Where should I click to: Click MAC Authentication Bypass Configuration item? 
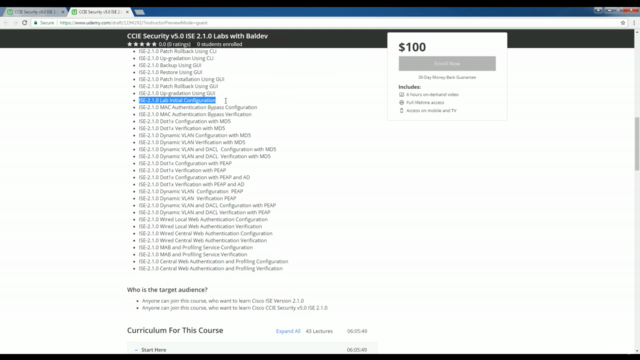click(198, 107)
